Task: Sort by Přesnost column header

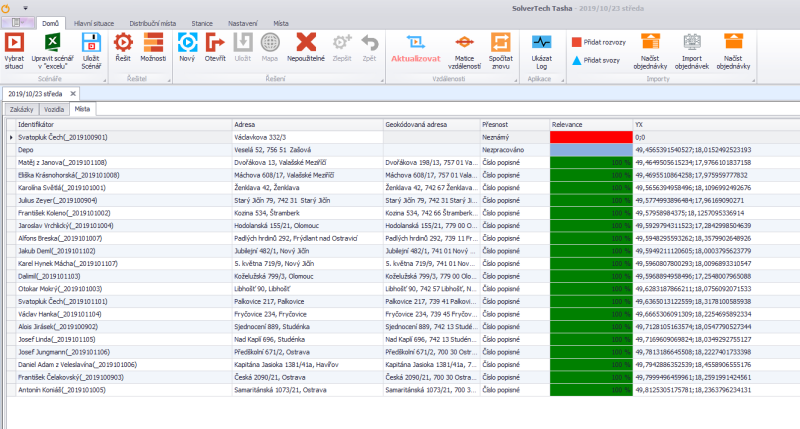Action: [x=515, y=124]
